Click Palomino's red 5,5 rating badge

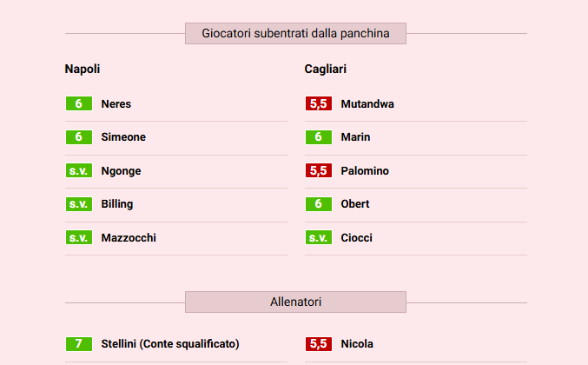pos(318,171)
